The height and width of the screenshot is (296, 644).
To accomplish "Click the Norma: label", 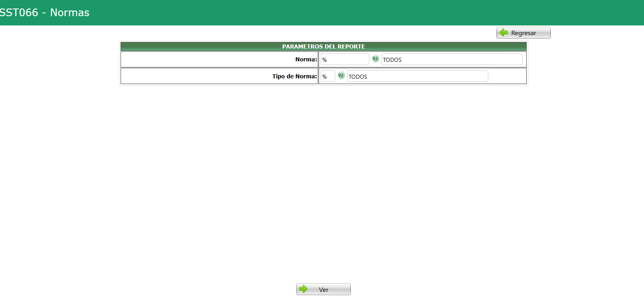I will pyautogui.click(x=306, y=59).
